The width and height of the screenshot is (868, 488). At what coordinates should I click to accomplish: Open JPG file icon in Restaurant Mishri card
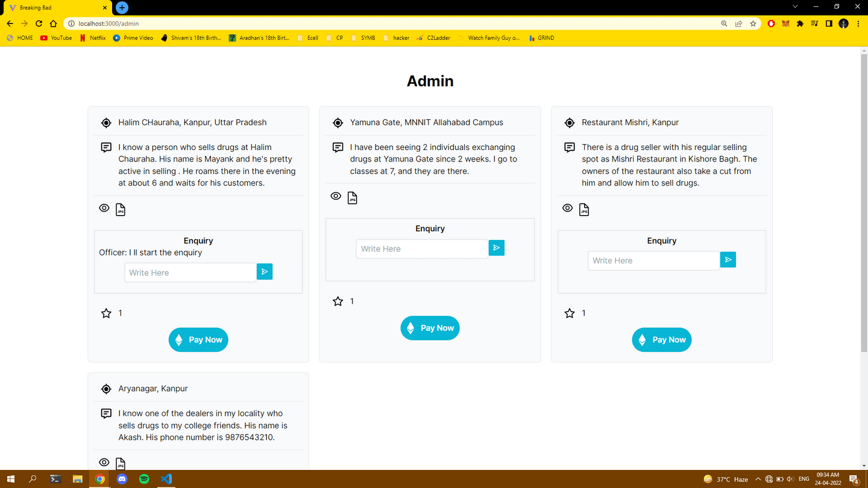pos(584,210)
